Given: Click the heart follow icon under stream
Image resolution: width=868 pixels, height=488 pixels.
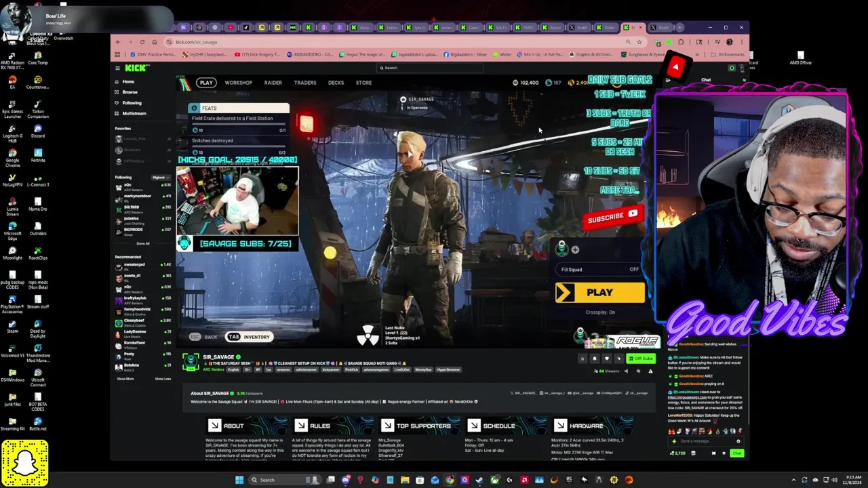Looking at the screenshot, I should tap(607, 359).
